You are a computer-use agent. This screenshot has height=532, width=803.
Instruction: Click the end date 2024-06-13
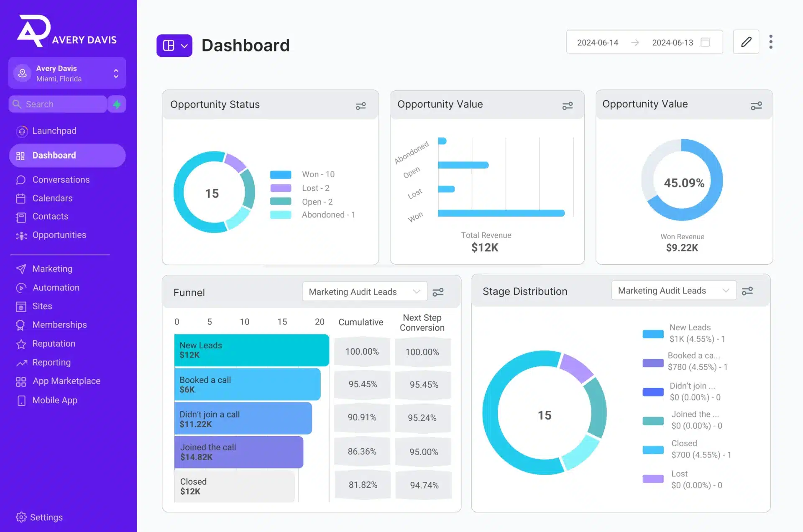(673, 43)
